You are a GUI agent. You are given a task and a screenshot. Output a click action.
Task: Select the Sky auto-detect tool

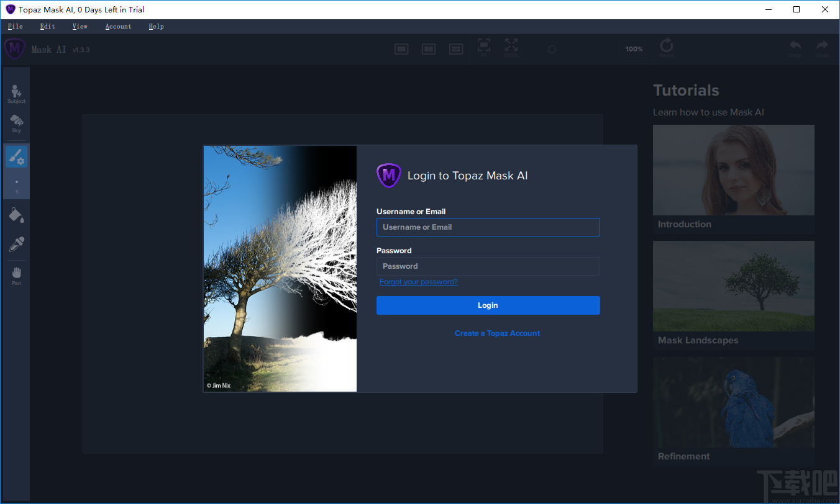click(x=17, y=124)
